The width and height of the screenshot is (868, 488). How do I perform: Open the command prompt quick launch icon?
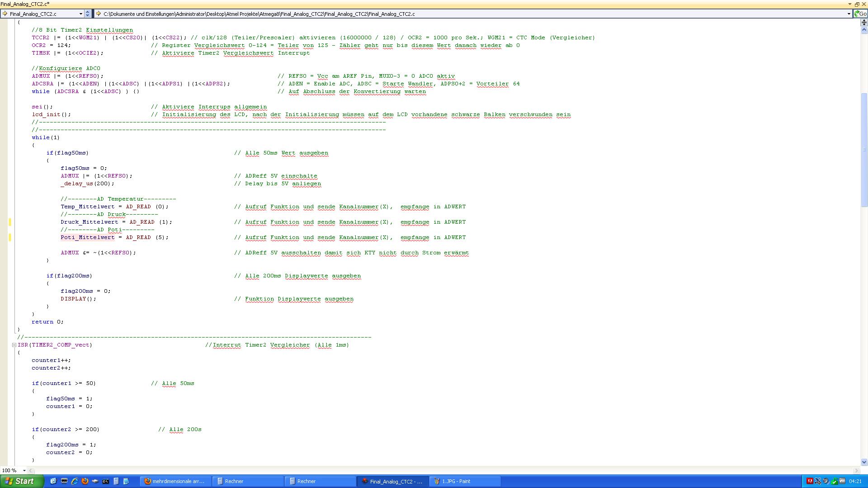(x=105, y=481)
